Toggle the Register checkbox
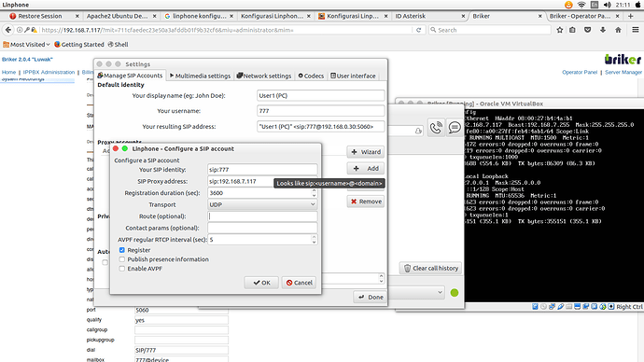The height and width of the screenshot is (362, 644). pos(122,250)
